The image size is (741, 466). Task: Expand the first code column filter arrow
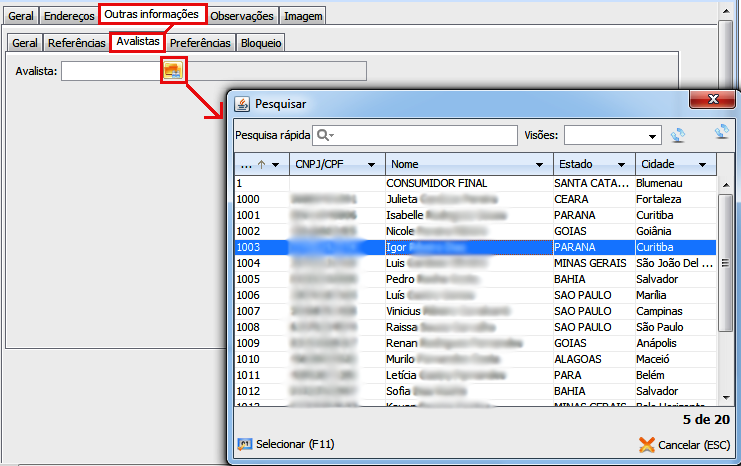point(276,164)
